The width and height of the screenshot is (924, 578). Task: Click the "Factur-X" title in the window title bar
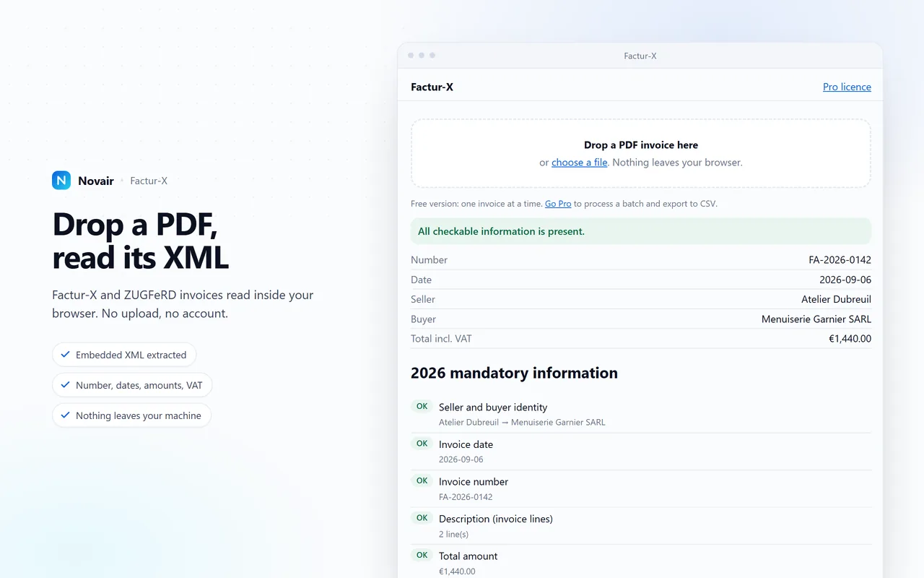(640, 56)
